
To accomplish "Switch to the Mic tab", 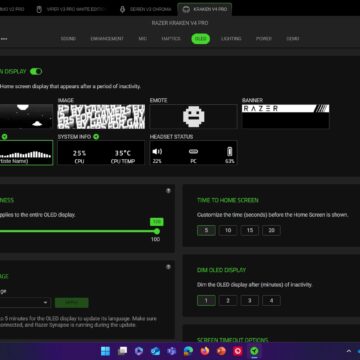I will pyautogui.click(x=143, y=39).
